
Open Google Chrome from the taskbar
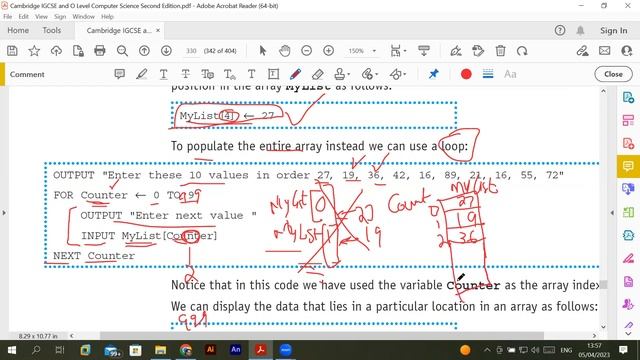coord(186,350)
